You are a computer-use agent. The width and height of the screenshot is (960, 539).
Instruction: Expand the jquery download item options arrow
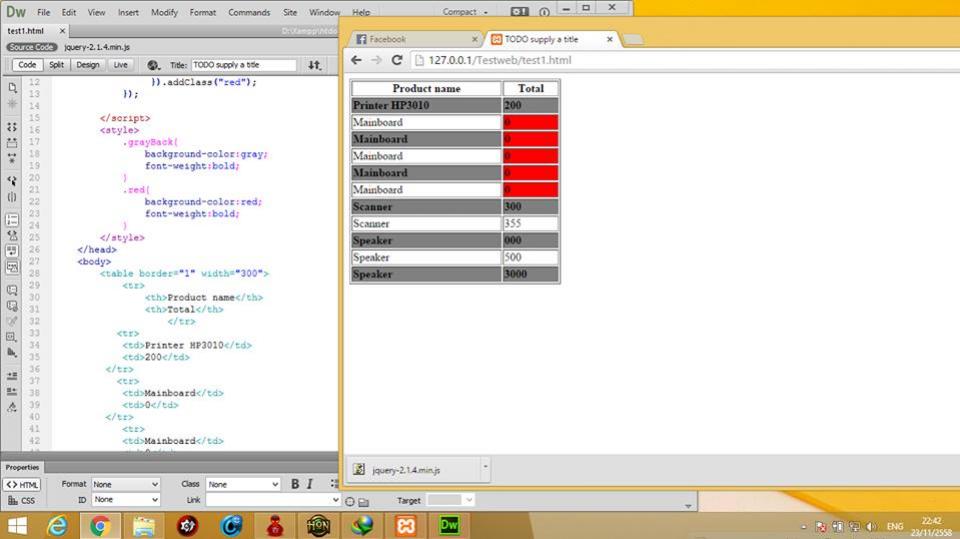click(x=485, y=467)
